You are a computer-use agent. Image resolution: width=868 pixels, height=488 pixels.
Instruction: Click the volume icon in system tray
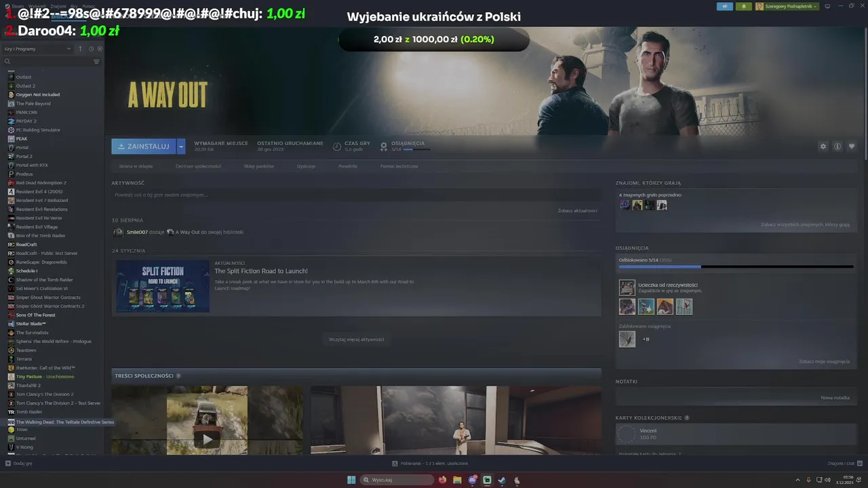[x=827, y=480]
